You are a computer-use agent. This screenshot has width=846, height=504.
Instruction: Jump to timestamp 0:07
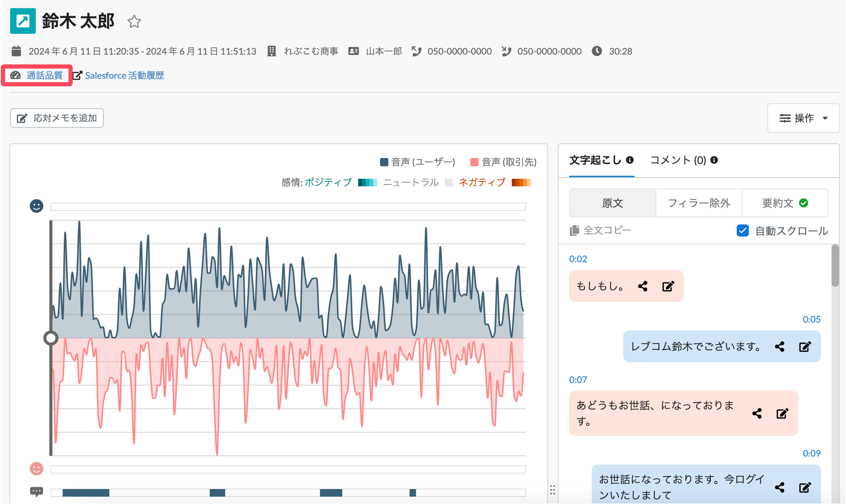point(578,380)
